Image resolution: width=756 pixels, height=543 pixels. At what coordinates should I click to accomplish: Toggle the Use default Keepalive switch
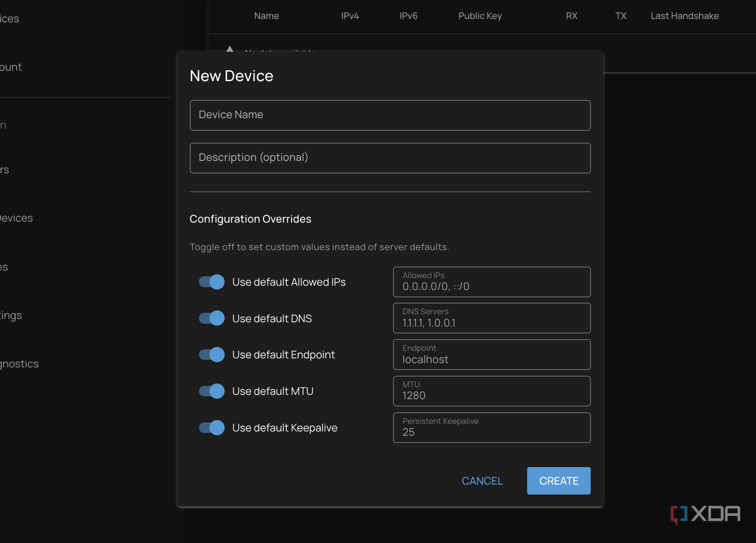point(211,428)
